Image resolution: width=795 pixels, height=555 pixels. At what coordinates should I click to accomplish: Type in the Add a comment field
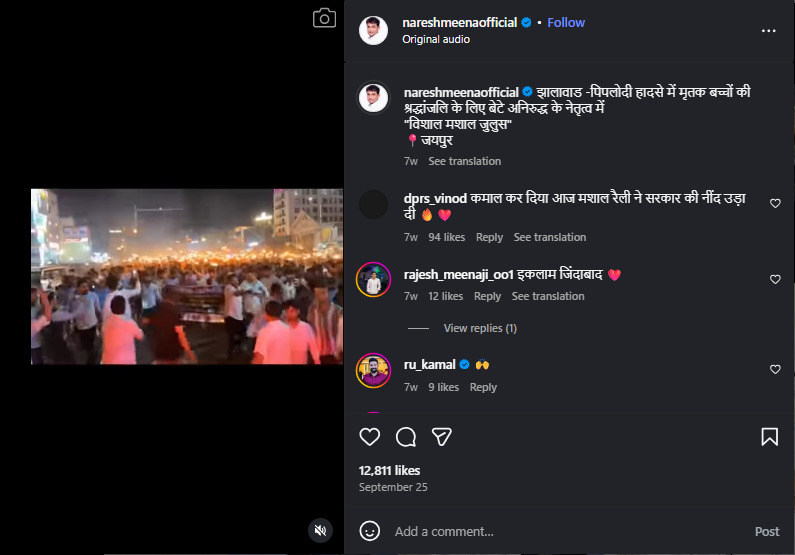pyautogui.click(x=560, y=531)
